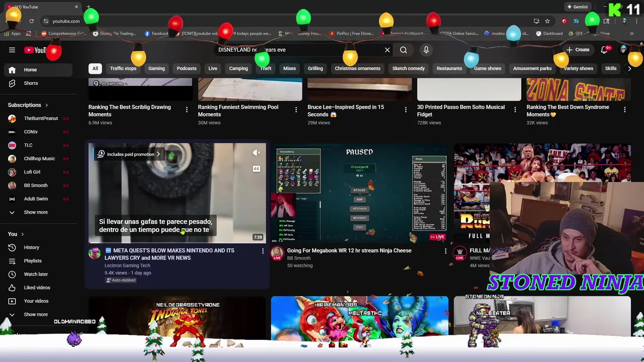
Task: Select the Traffic stops chip
Action: click(123, 68)
